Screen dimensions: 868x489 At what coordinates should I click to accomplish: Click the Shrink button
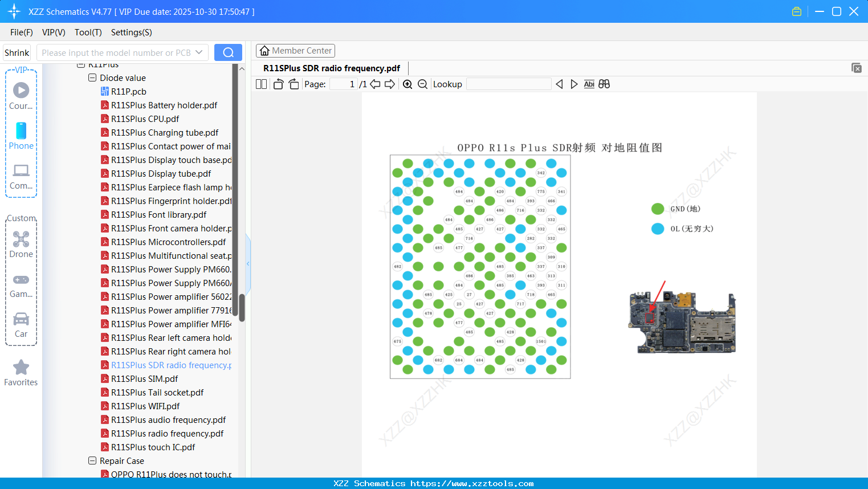tap(17, 52)
